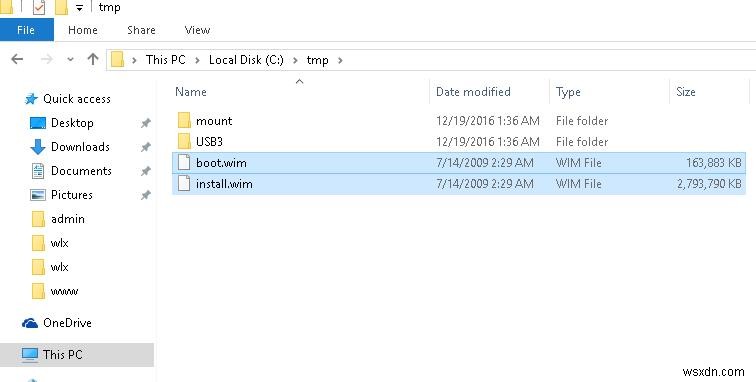Select the mount folder name

(214, 121)
